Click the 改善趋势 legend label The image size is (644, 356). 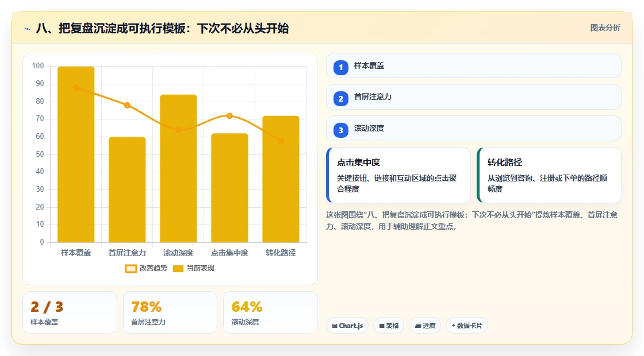tap(153, 268)
